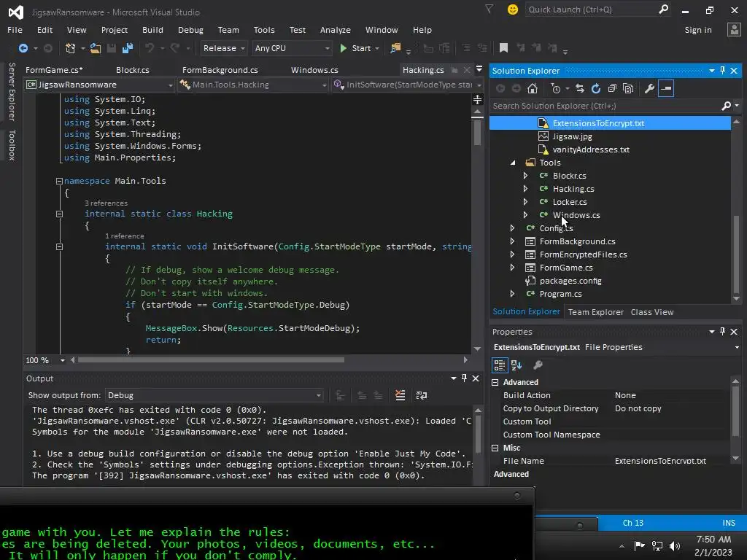Open the Build menu
The height and width of the screenshot is (560, 747).
coord(152,30)
